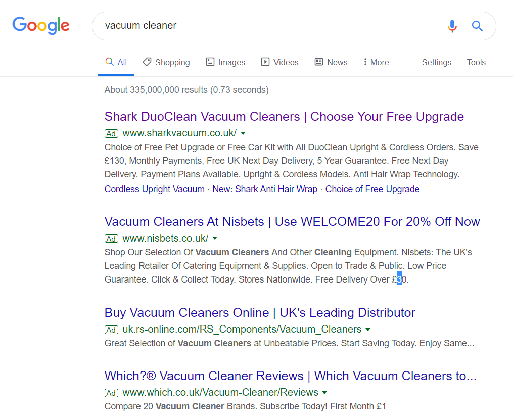This screenshot has width=513, height=420.
Task: Click the Ad badge beside uk.rs-online.com
Action: point(111,330)
